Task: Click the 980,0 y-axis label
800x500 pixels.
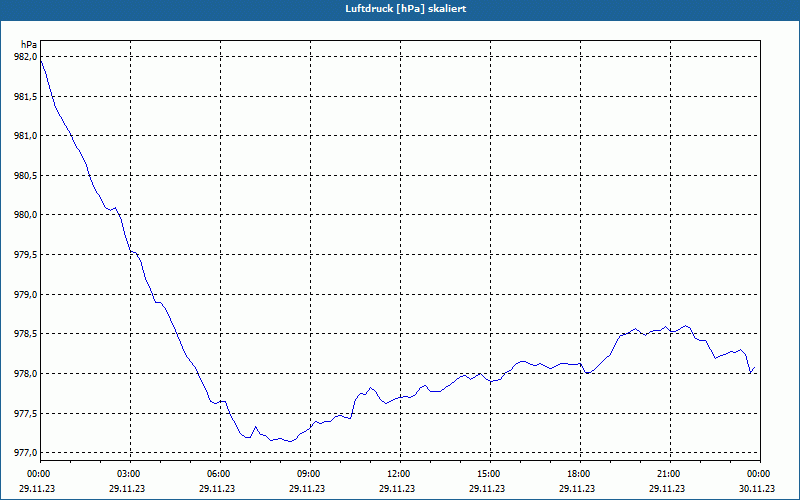Action: 25,215
